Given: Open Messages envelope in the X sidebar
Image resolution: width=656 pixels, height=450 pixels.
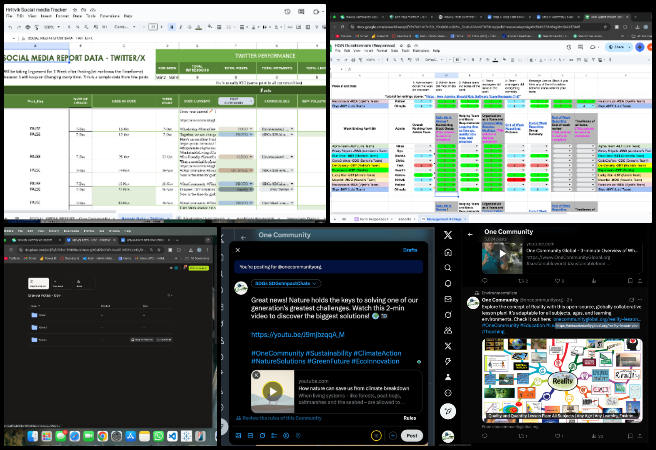Looking at the screenshot, I should (x=448, y=299).
